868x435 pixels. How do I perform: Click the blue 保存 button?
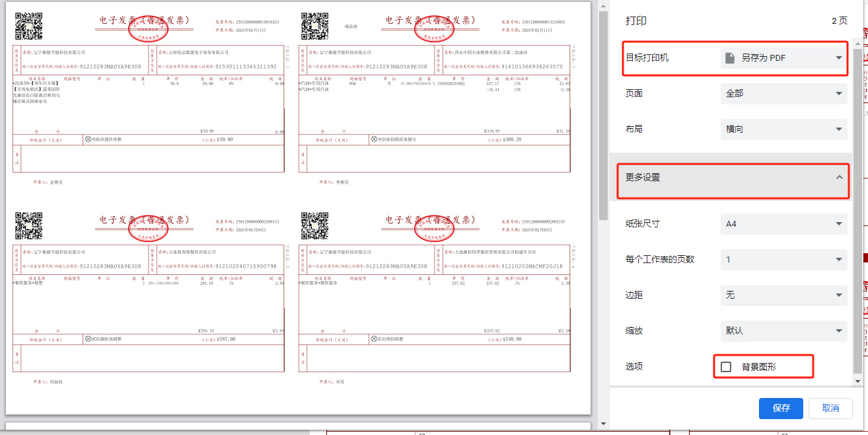tap(781, 409)
